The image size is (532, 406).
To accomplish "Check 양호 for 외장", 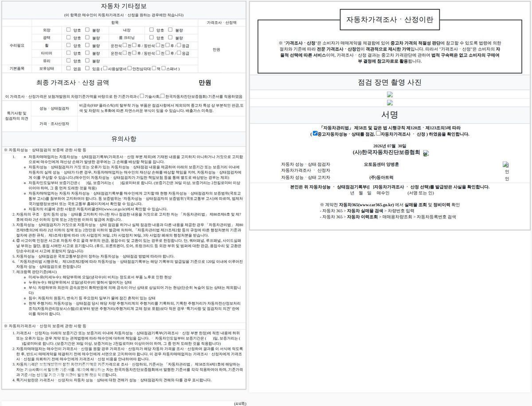I will (x=68, y=30).
